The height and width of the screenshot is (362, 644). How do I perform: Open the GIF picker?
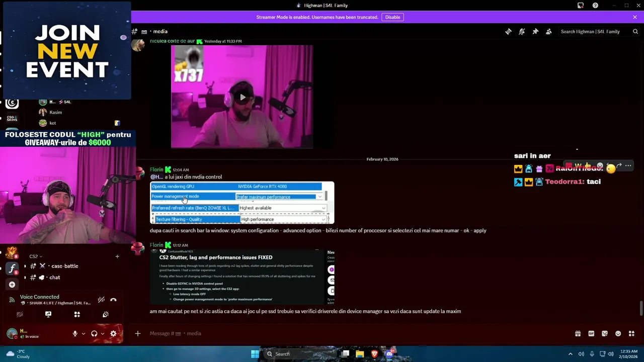point(591,333)
